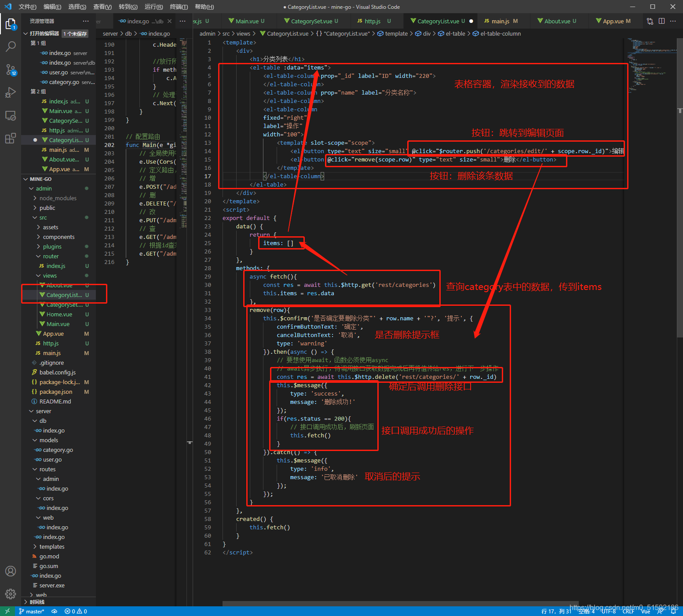This screenshot has width=683, height=616.
Task: Expand the components folder
Action: (58, 237)
